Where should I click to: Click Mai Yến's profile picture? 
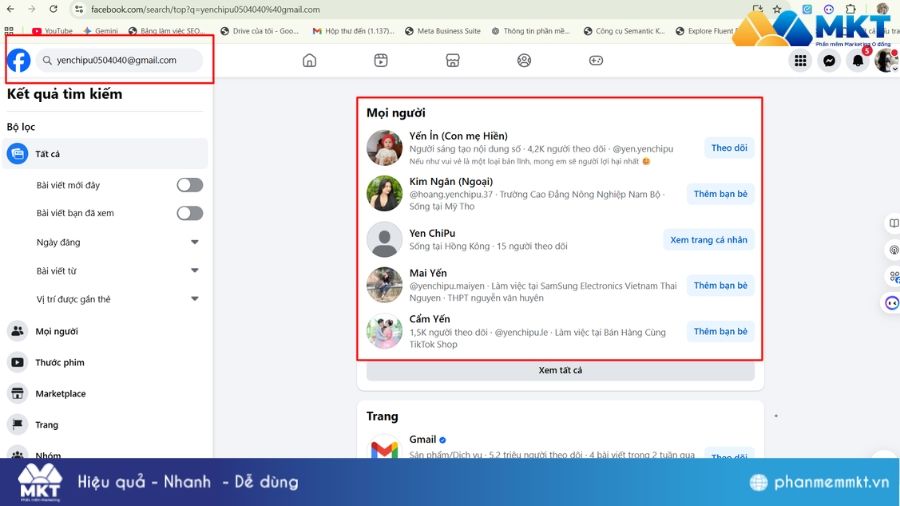(x=385, y=285)
